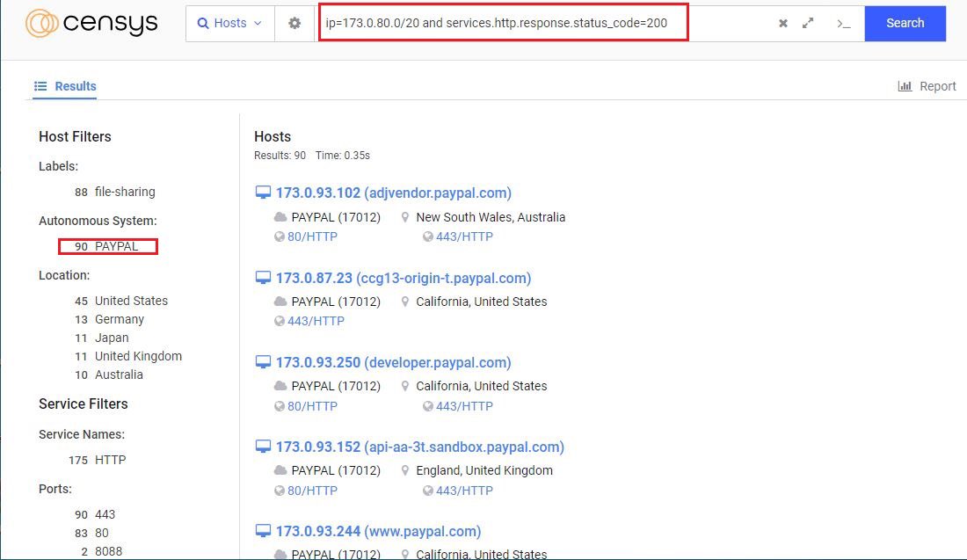This screenshot has height=560, width=967.
Task: Click monitor icon beside 173.0.93.244
Action: [264, 532]
